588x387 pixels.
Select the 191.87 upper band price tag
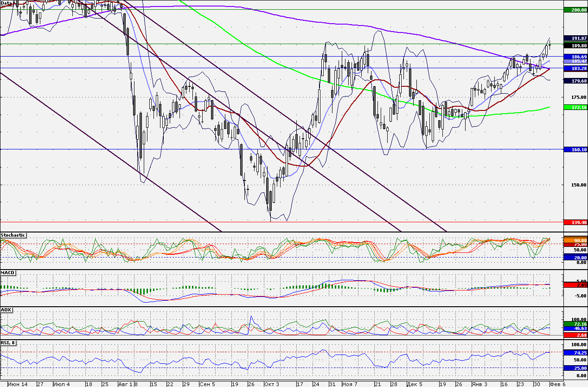[x=575, y=38]
